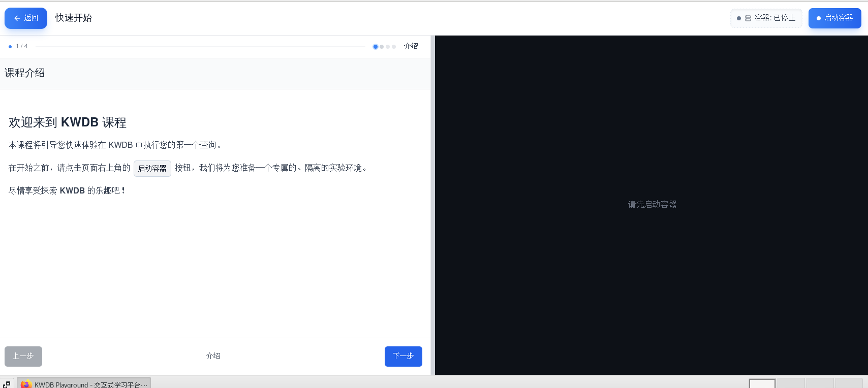Click the 欢迎来到 KWDB 课程 heading
The width and height of the screenshot is (868, 388).
click(x=68, y=122)
